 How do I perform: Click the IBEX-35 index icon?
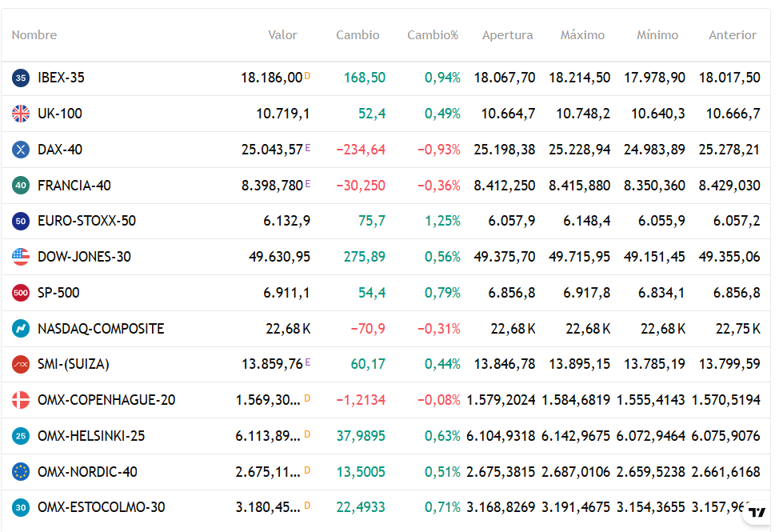tap(21, 78)
